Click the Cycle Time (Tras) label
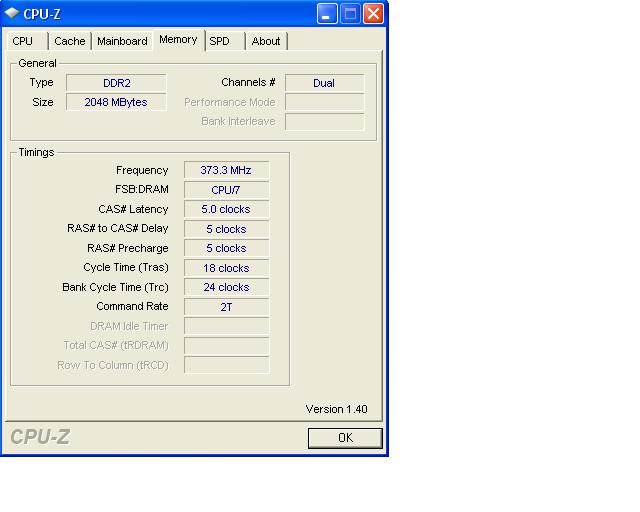 (x=126, y=267)
